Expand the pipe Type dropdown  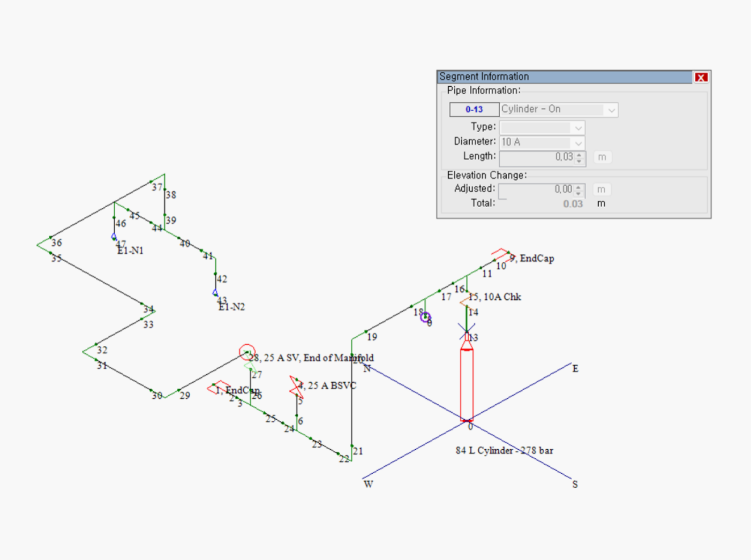(578, 128)
